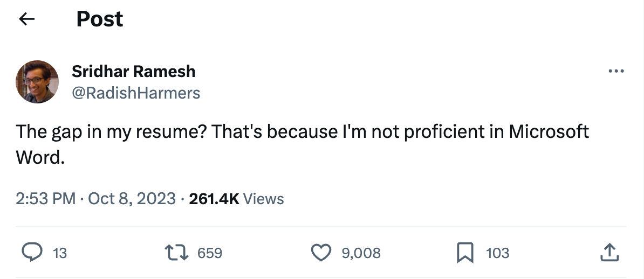
Task: Go back using the left arrow
Action: tap(26, 19)
